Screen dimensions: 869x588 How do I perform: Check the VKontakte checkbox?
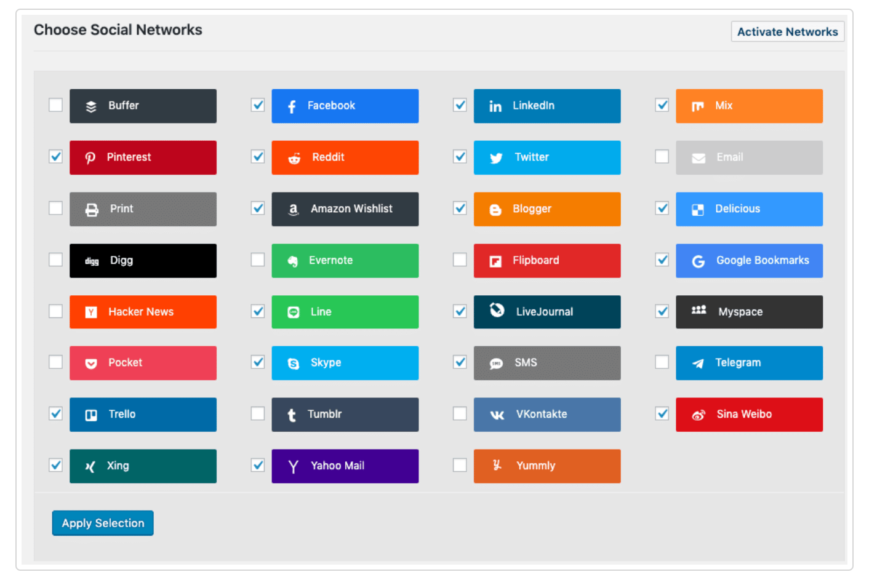(x=460, y=414)
